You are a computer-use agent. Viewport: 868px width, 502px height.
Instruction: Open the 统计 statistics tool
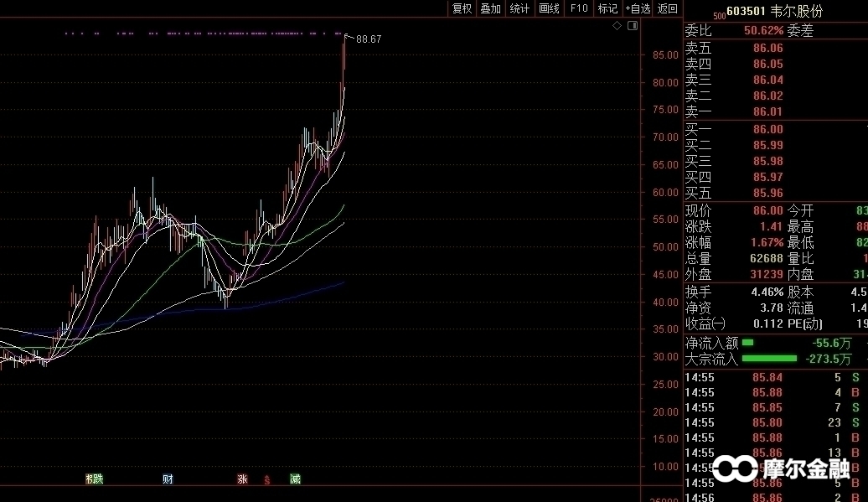(519, 8)
